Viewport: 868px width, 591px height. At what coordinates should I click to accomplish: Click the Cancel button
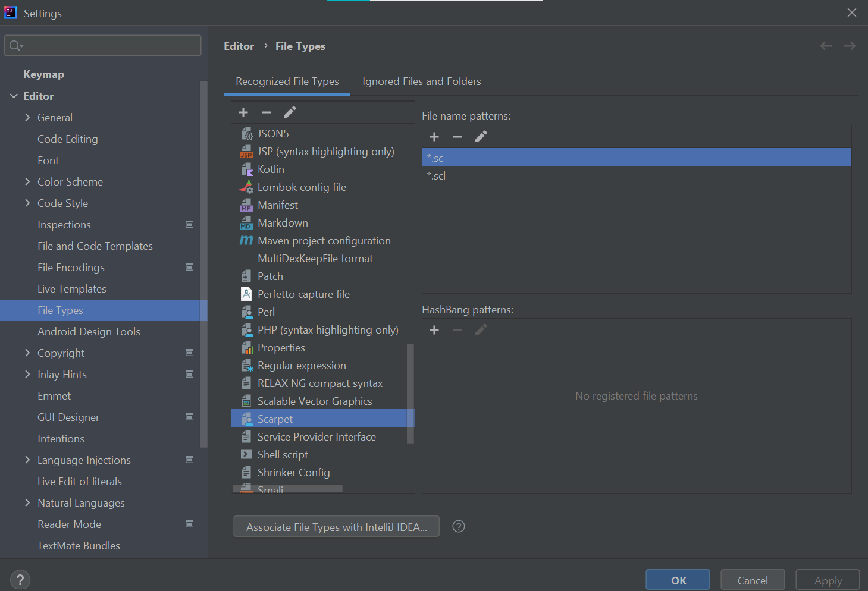point(753,580)
